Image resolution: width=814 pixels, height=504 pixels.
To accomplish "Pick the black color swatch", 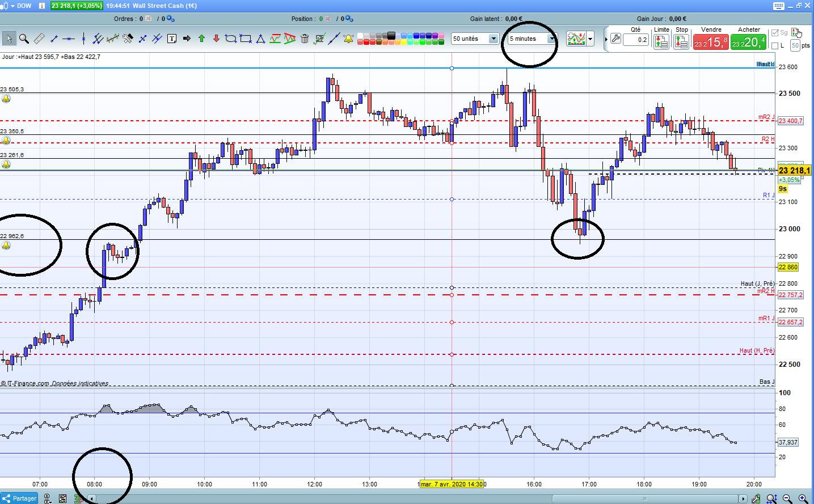I will pyautogui.click(x=391, y=36).
